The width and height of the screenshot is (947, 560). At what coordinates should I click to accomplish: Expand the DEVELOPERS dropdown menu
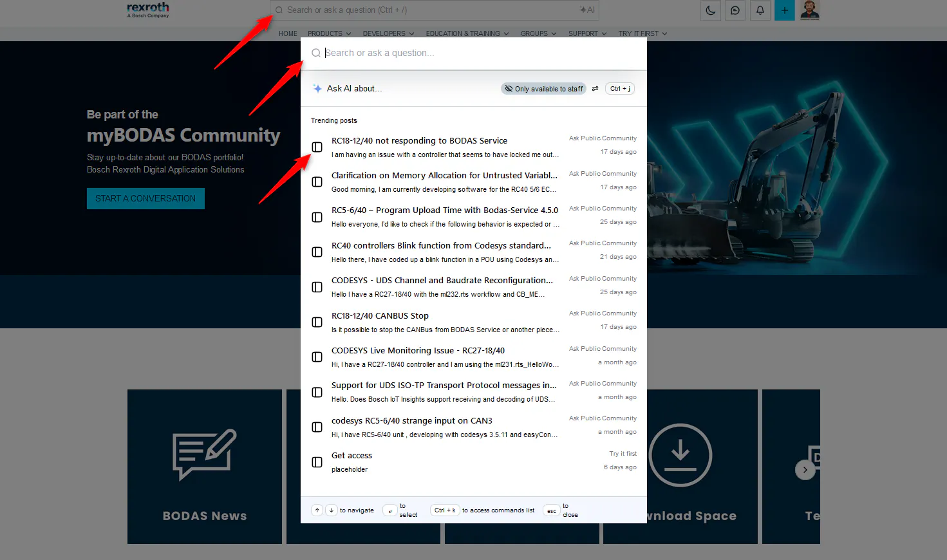pyautogui.click(x=388, y=33)
